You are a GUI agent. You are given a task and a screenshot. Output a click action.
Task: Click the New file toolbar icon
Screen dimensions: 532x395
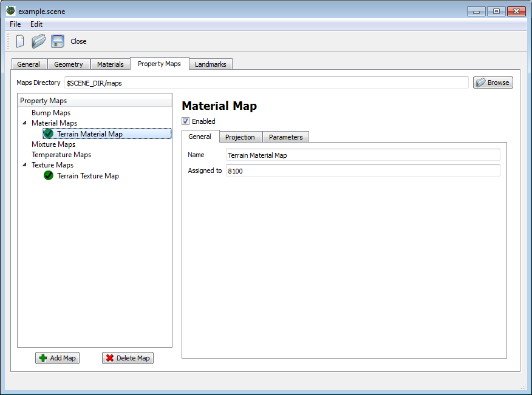coord(20,41)
